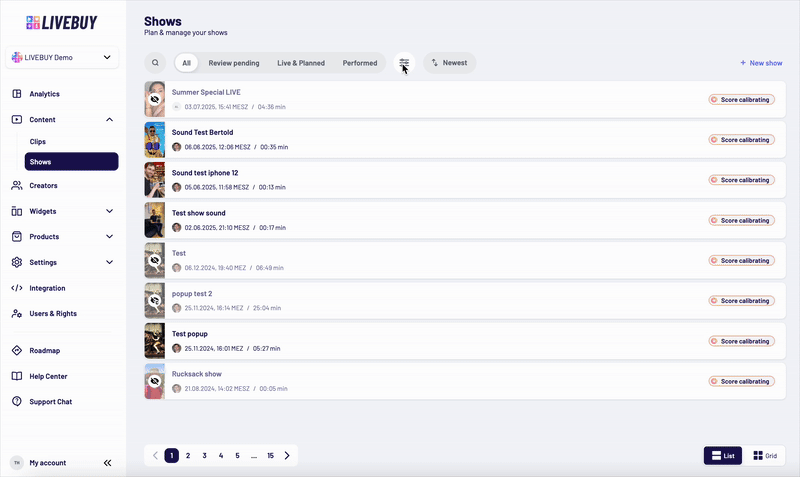The width and height of the screenshot is (800, 477).
Task: Open Test show sound thumbnail
Action: pos(155,220)
